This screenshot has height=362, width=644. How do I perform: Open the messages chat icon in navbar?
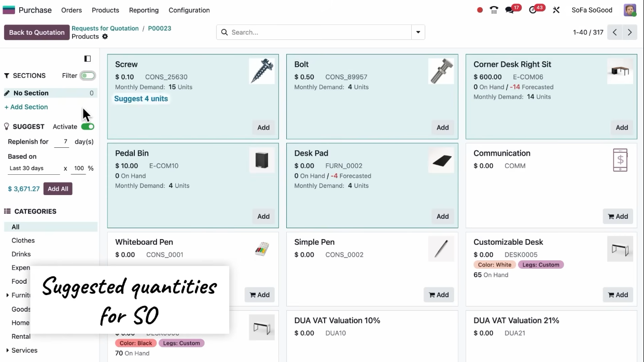[x=509, y=10]
